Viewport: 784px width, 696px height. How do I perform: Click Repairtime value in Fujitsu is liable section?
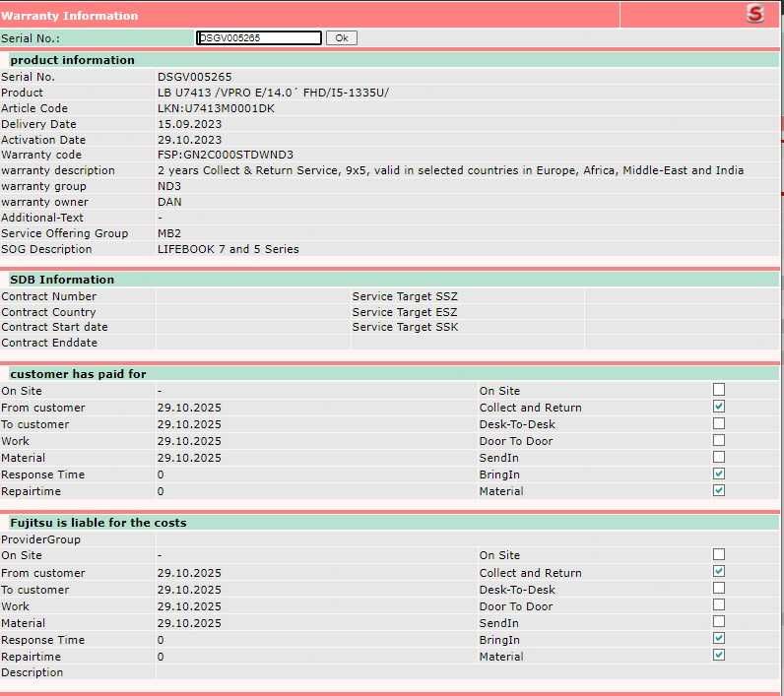161,657
